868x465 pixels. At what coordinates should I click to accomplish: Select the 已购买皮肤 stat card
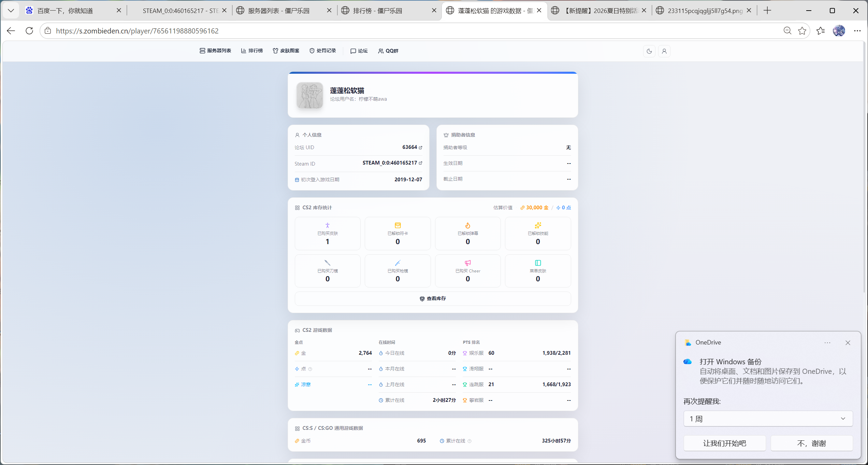tap(328, 234)
